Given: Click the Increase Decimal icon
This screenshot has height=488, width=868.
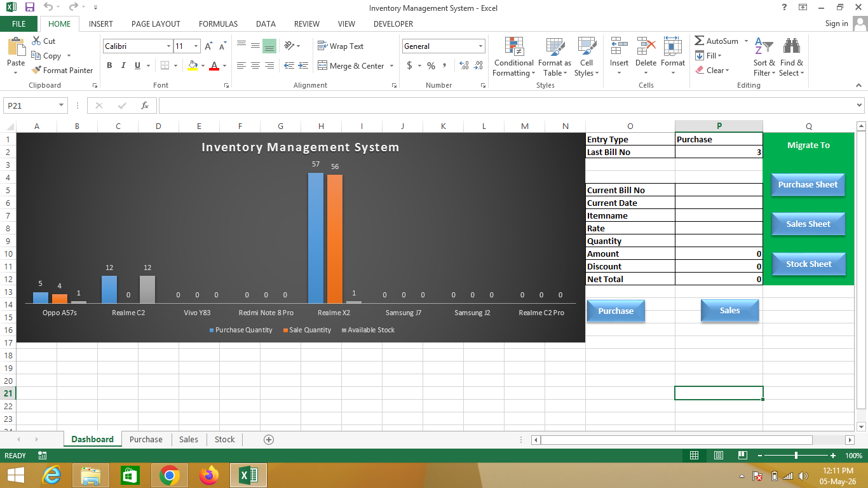Looking at the screenshot, I should tap(464, 65).
